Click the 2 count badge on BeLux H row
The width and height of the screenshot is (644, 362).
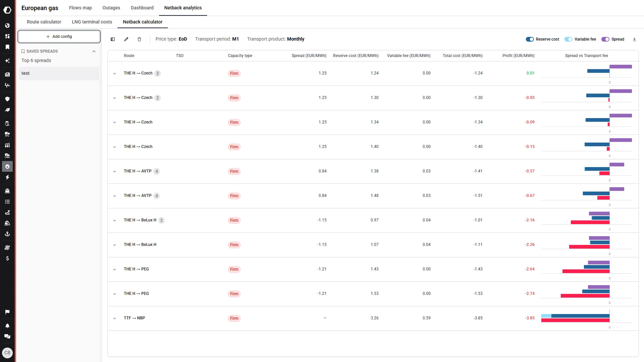[x=161, y=220]
